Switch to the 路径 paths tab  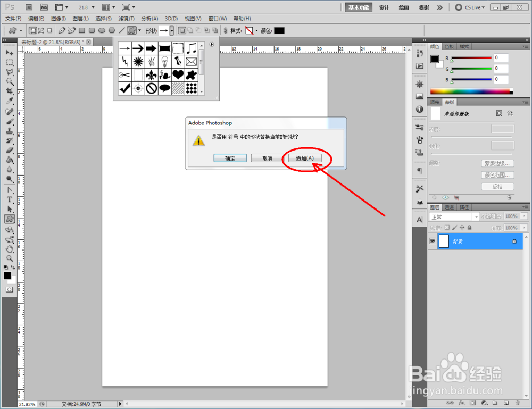pyautogui.click(x=464, y=207)
